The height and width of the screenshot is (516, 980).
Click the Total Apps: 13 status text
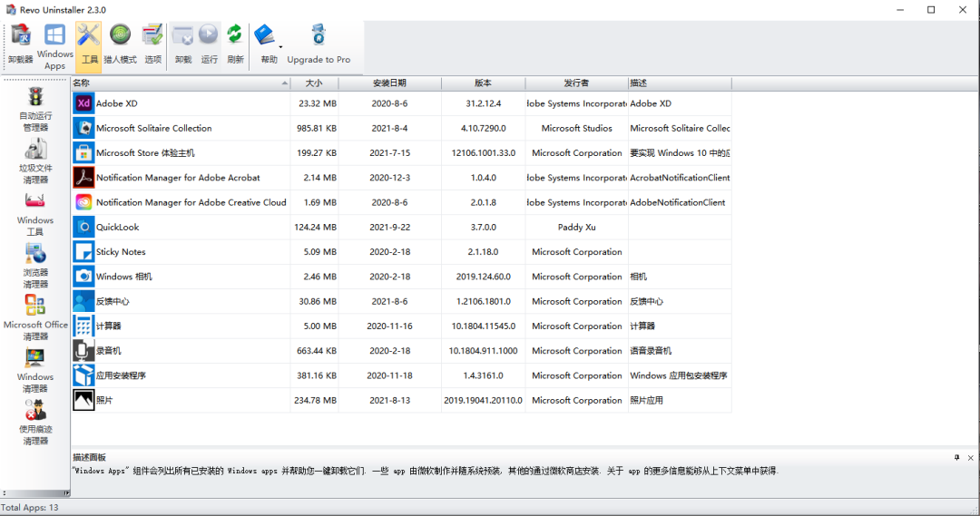29,507
